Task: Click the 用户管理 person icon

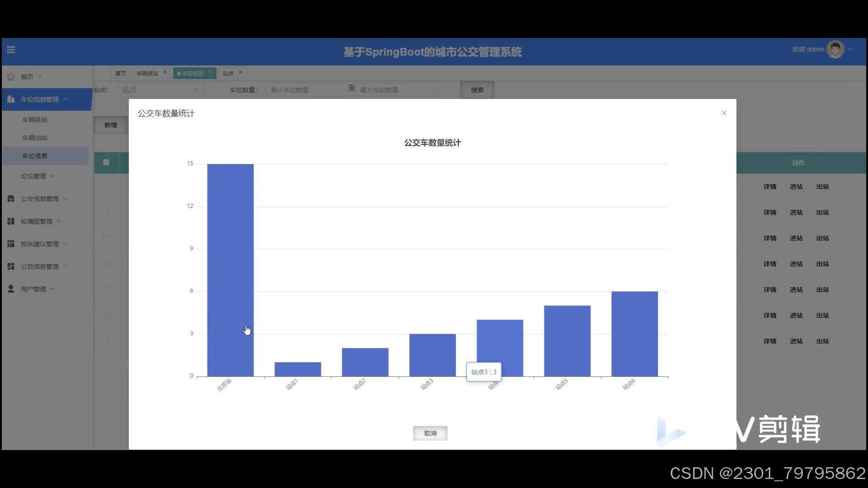Action: point(11,289)
